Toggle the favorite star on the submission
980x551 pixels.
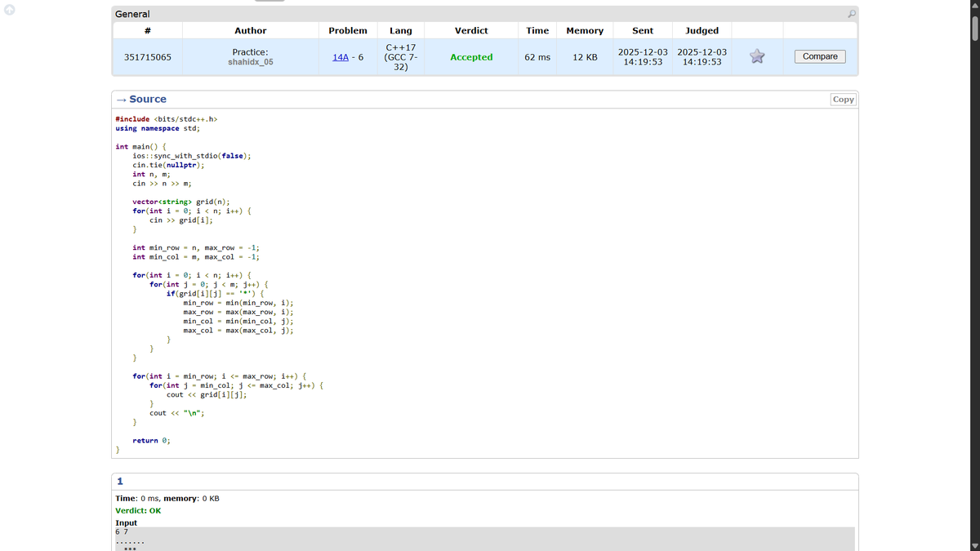tap(757, 56)
